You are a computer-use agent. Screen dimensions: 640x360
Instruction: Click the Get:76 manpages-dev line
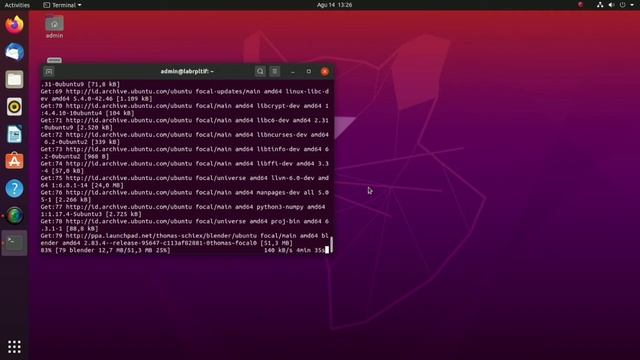pos(184,196)
